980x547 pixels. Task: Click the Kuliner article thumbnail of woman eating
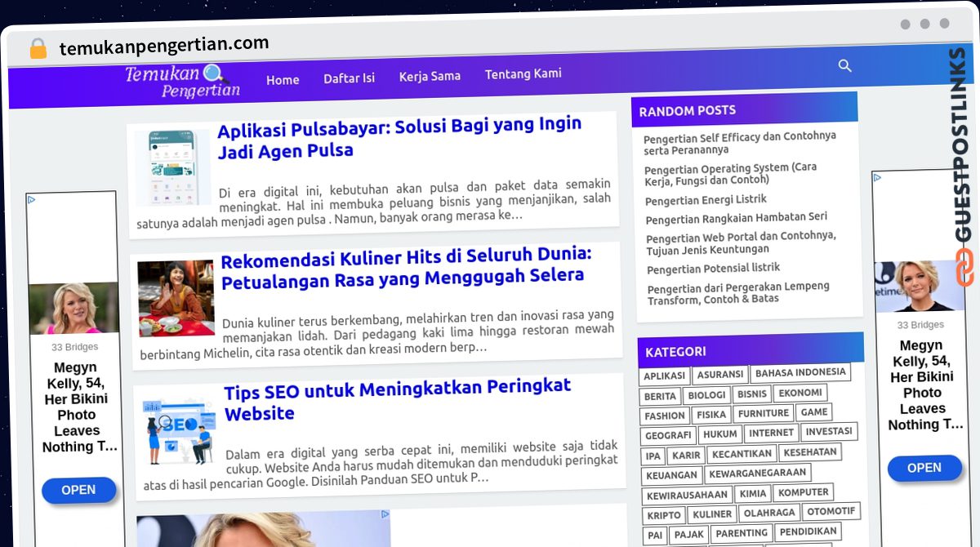(176, 298)
